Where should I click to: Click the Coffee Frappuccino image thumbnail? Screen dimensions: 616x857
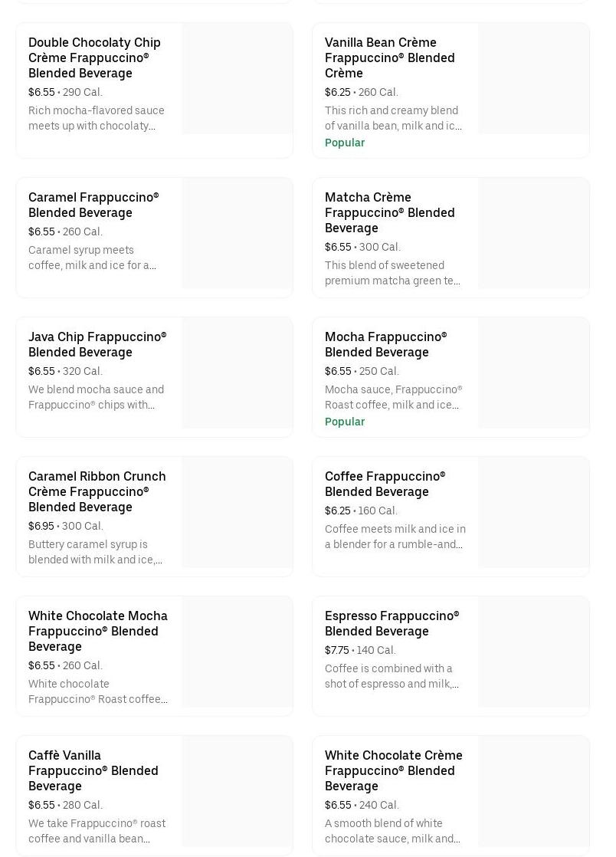[x=533, y=513]
